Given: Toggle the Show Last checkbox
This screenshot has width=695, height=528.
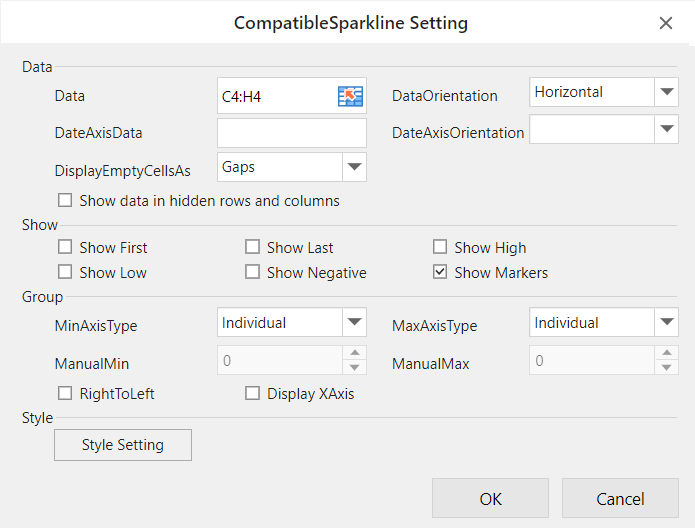Looking at the screenshot, I should pyautogui.click(x=253, y=247).
